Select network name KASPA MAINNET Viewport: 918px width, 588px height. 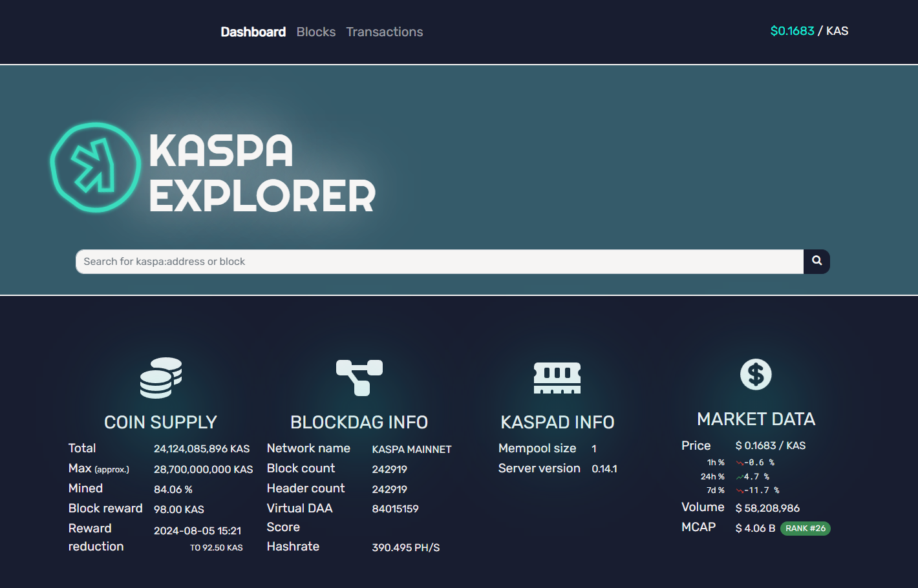point(412,450)
